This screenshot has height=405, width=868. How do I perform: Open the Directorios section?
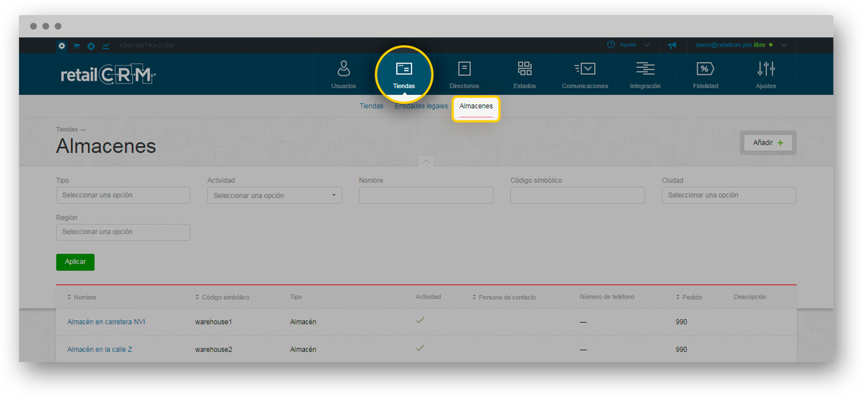(x=464, y=74)
